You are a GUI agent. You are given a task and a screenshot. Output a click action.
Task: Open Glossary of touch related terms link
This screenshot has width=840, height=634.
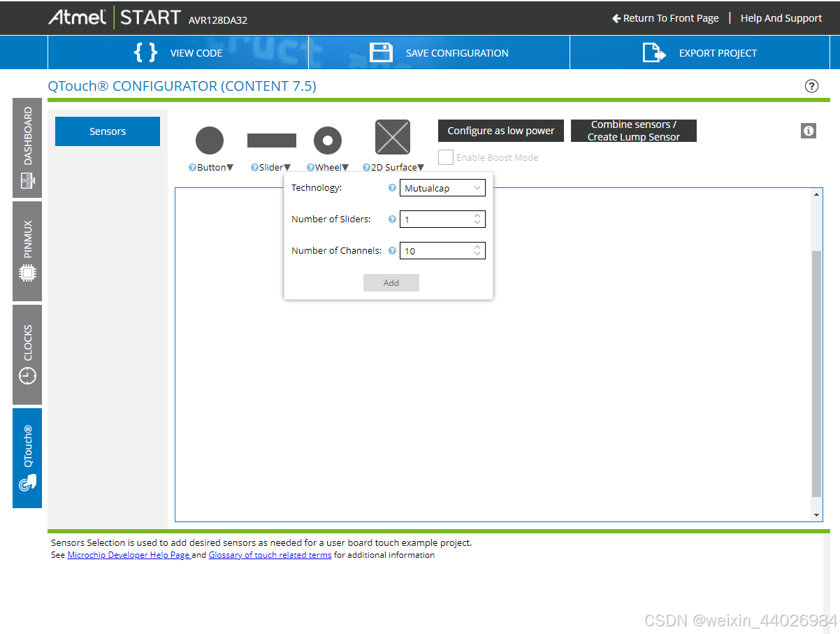(x=270, y=555)
